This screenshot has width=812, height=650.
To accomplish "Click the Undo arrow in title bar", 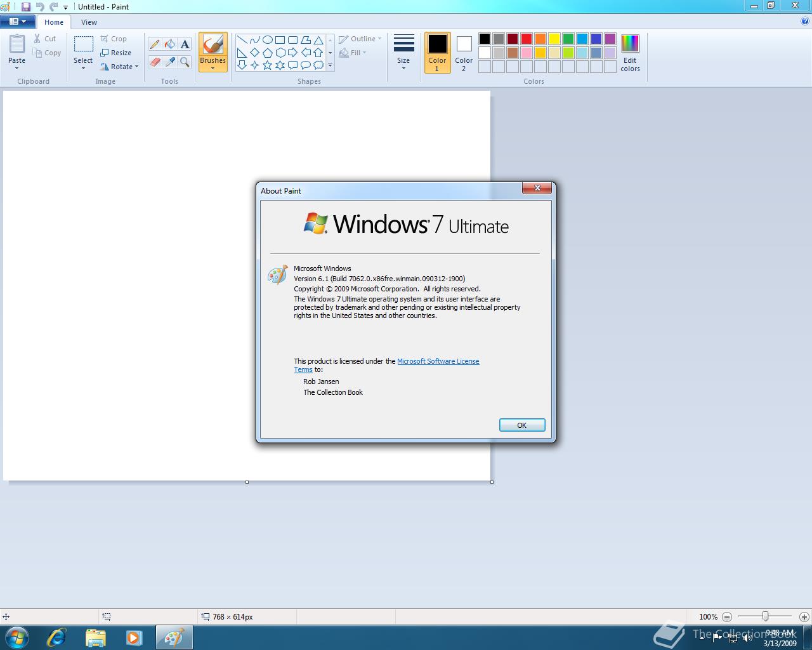I will [40, 6].
